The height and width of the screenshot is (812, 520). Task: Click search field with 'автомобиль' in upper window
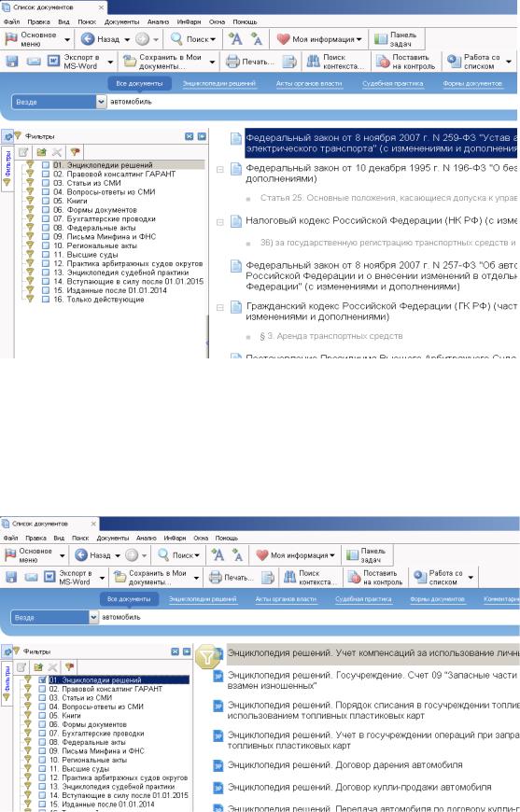point(313,102)
